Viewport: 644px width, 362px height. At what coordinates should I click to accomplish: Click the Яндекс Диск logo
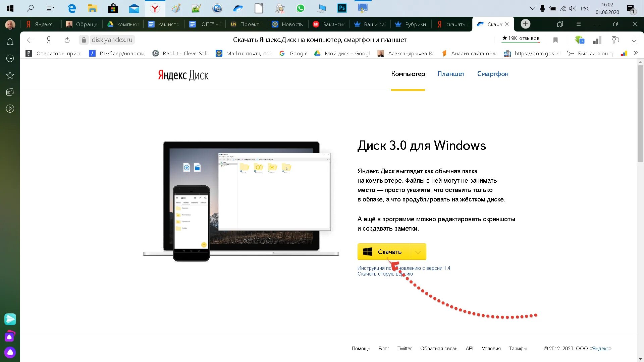pos(183,75)
